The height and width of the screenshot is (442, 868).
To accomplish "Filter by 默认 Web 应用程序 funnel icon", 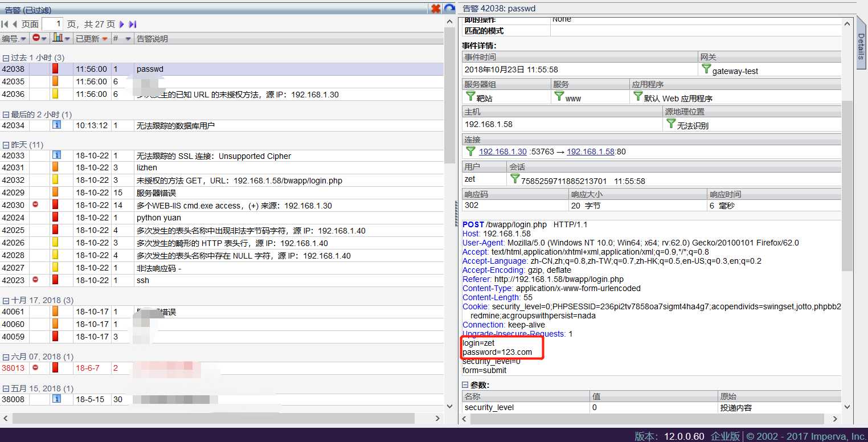I will [638, 96].
